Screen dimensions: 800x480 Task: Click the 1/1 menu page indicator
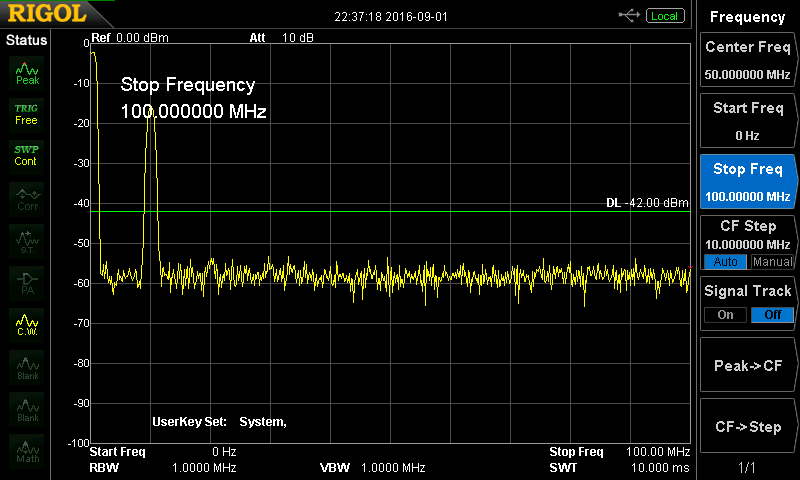coord(747,467)
